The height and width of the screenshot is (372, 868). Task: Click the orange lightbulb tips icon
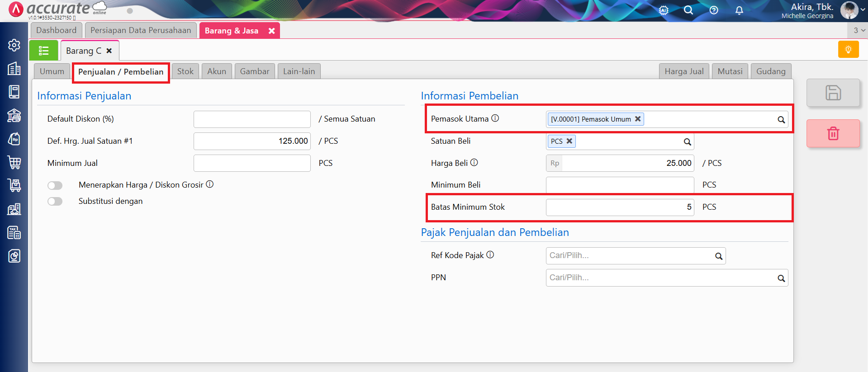[848, 49]
